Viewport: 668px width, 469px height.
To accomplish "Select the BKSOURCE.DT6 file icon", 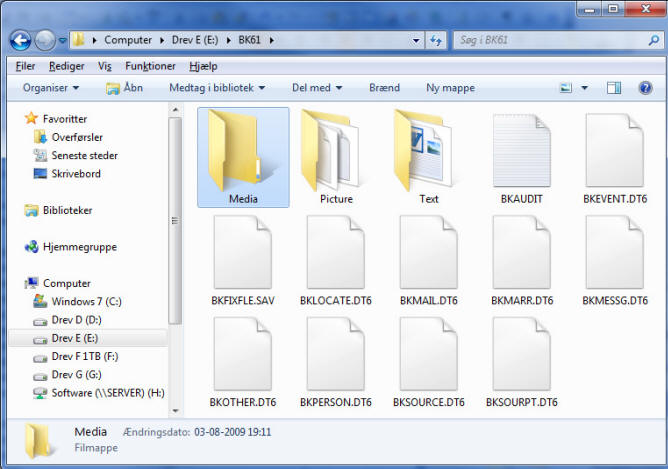I will point(429,354).
